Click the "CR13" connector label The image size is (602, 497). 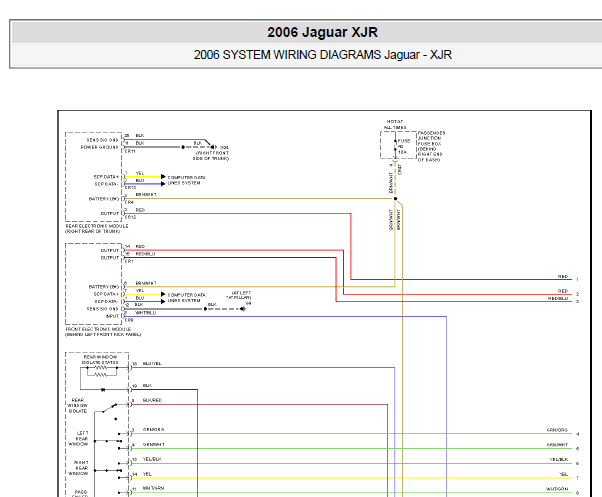(131, 188)
